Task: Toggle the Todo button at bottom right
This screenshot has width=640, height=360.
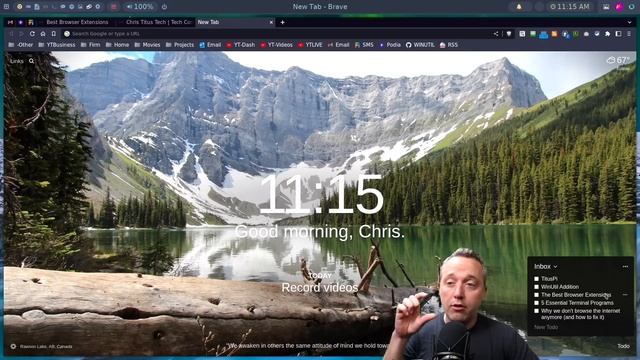Action: tap(623, 346)
